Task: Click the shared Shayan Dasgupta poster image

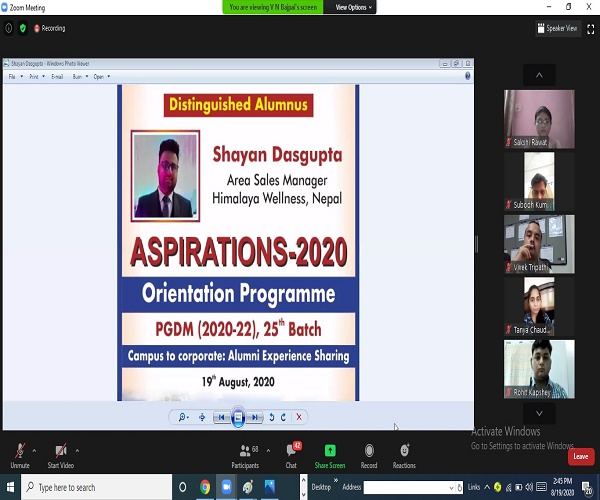Action: (238, 243)
